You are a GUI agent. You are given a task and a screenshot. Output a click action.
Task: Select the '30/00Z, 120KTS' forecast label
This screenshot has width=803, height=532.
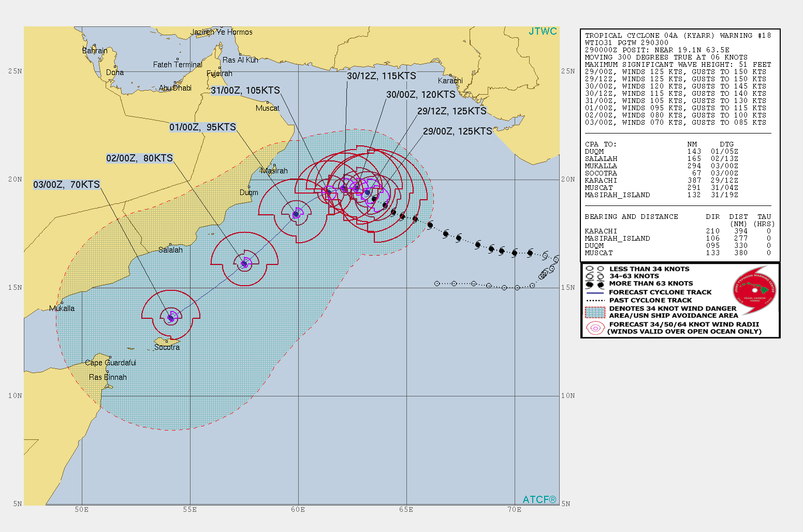(x=421, y=95)
